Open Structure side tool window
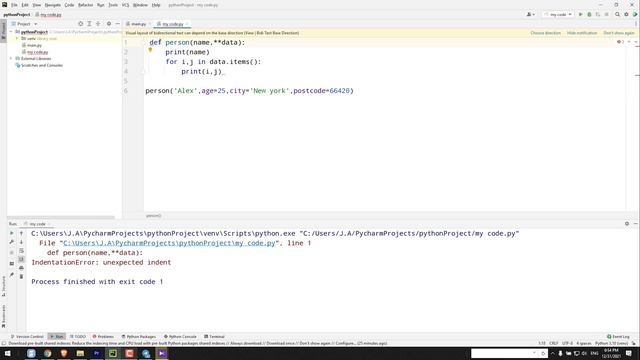This screenshot has width=640, height=360. point(4,286)
